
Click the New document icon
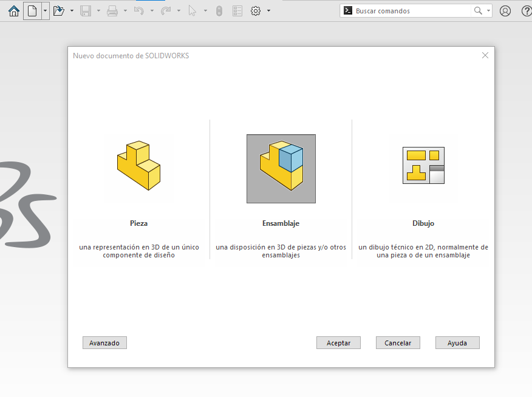[x=32, y=11]
